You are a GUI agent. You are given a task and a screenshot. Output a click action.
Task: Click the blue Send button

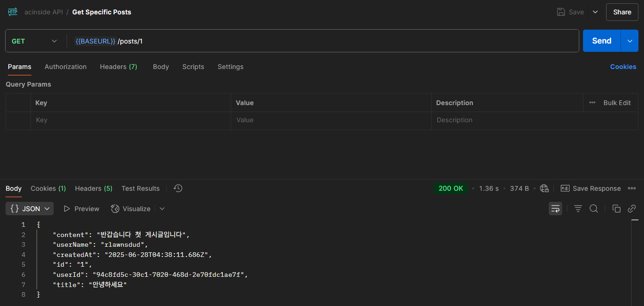click(x=601, y=41)
